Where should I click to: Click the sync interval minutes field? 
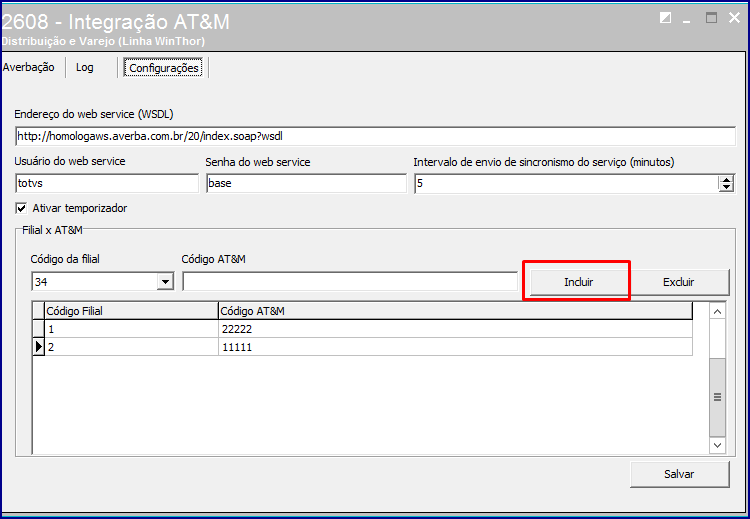(566, 183)
